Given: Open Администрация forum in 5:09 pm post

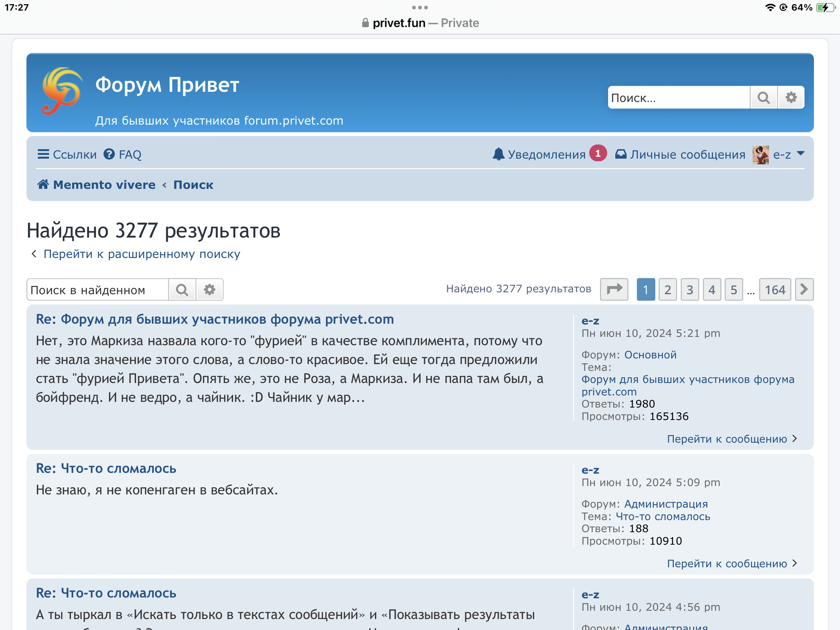Looking at the screenshot, I should tap(666, 504).
